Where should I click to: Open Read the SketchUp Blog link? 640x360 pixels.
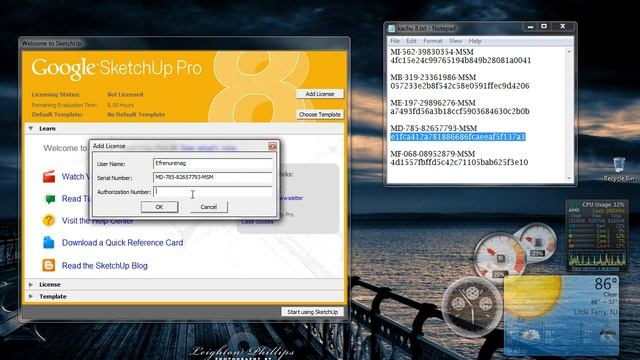(x=104, y=266)
